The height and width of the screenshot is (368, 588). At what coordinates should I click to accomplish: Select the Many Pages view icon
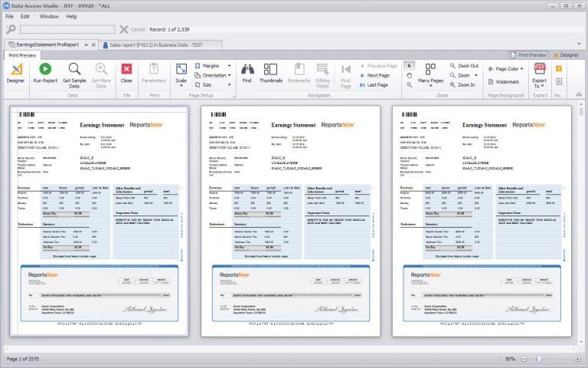pos(430,71)
